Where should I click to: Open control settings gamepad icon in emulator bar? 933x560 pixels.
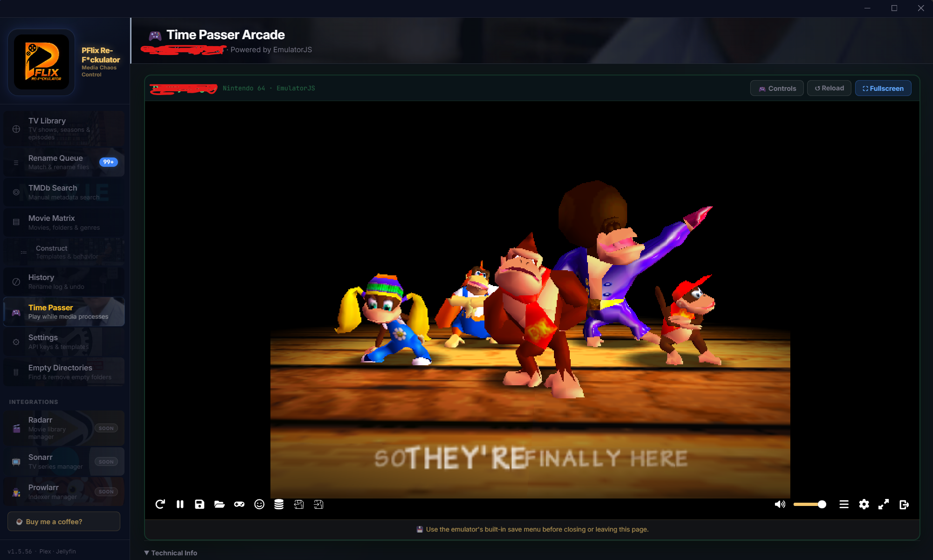click(x=239, y=504)
